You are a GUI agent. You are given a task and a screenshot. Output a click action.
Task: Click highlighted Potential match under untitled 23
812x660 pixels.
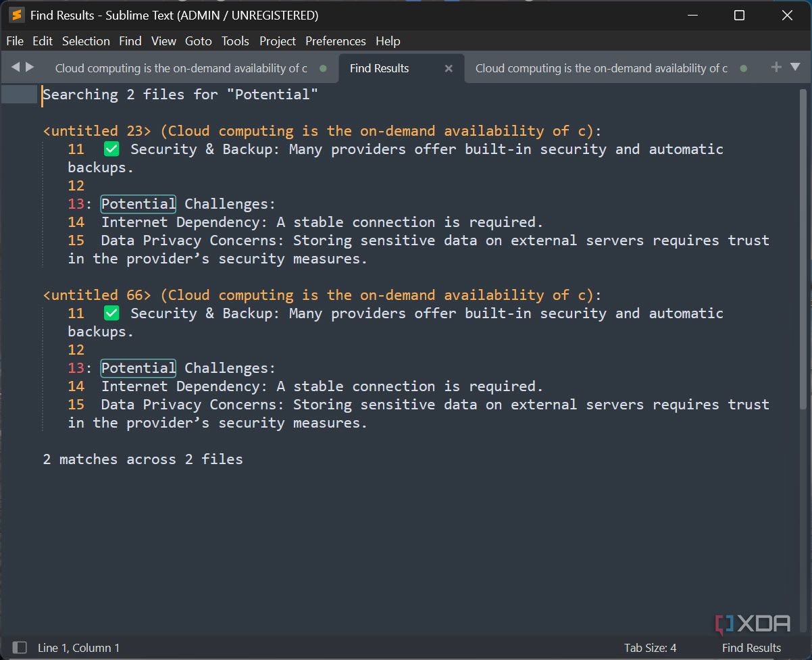point(138,204)
